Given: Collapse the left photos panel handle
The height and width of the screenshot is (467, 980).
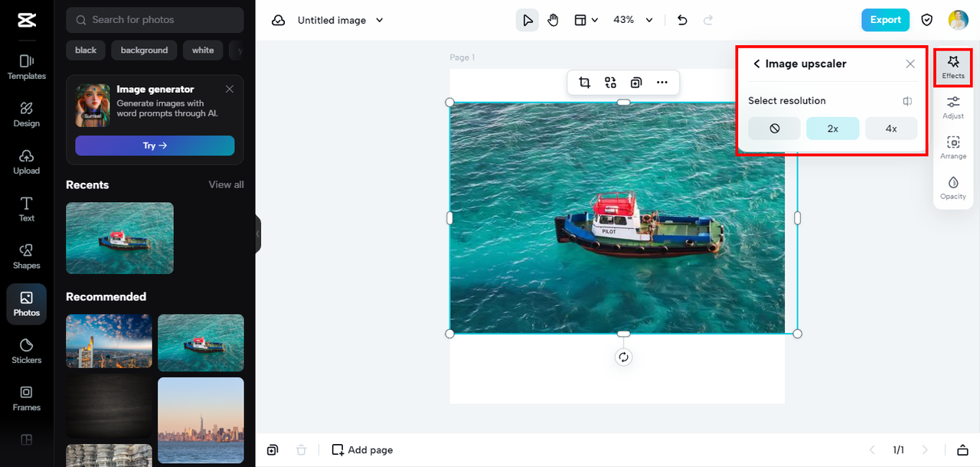Looking at the screenshot, I should [x=258, y=233].
